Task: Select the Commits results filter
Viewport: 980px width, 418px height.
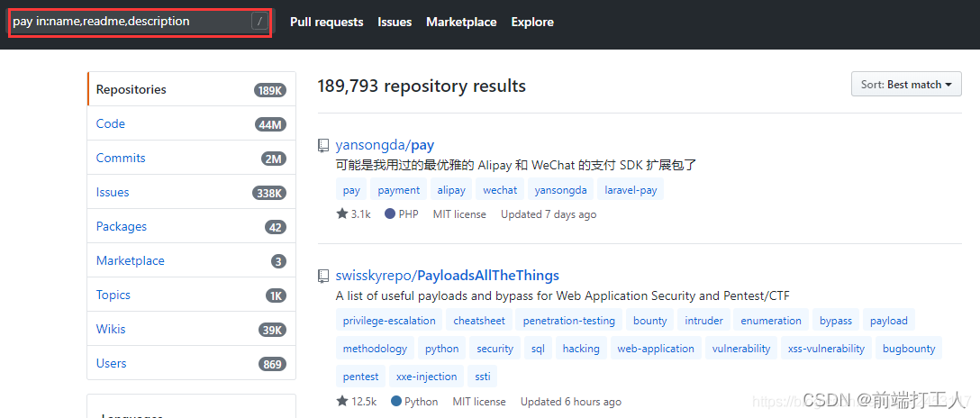Action: click(191, 158)
